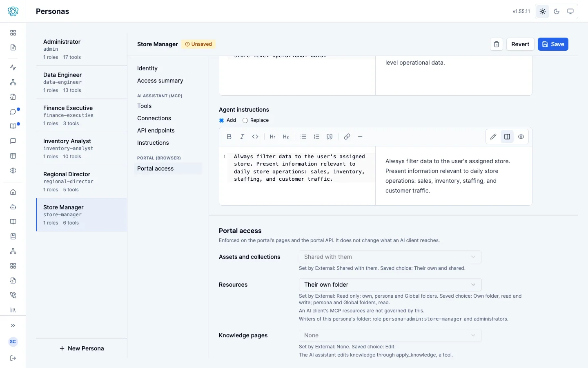588x368 pixels.
Task: Insert inline code with the code icon
Action: 255,137
